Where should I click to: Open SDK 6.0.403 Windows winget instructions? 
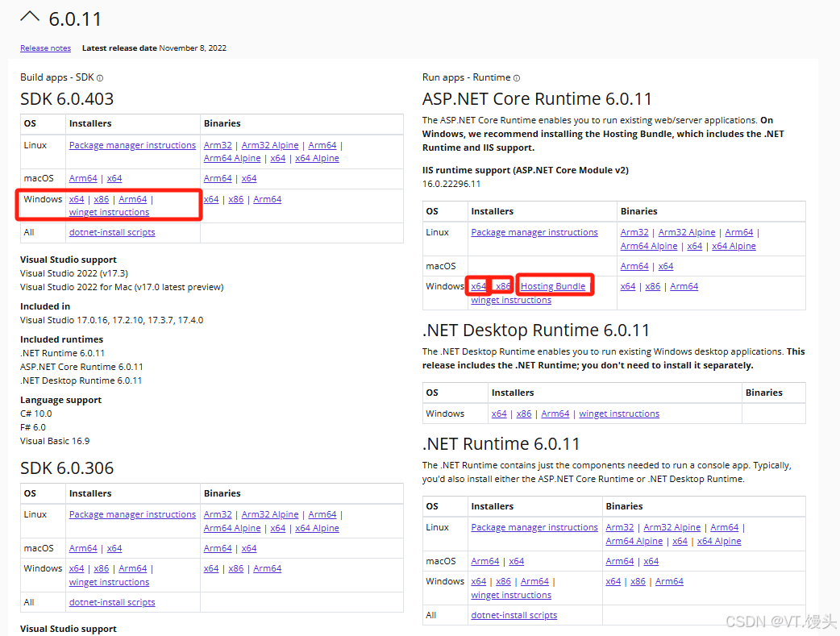point(110,212)
